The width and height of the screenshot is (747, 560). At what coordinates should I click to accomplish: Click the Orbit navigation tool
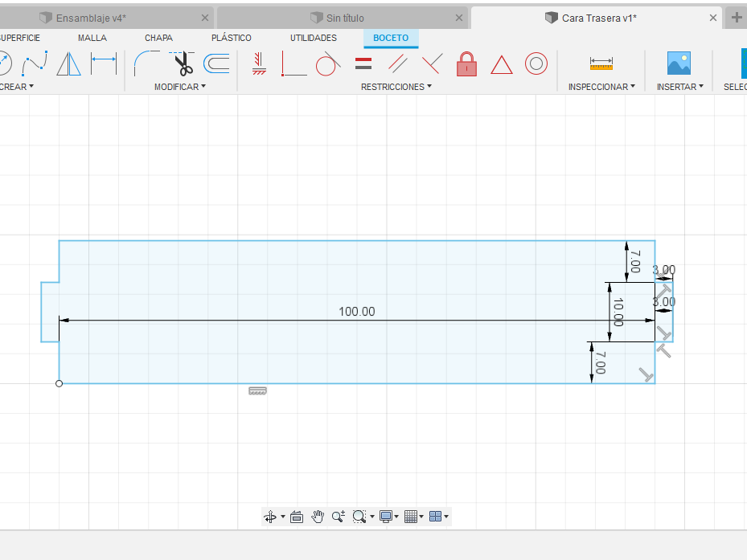click(270, 517)
